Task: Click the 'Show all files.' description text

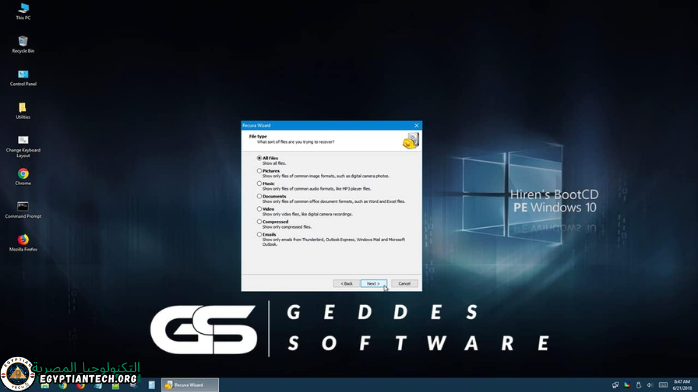Action: point(274,163)
